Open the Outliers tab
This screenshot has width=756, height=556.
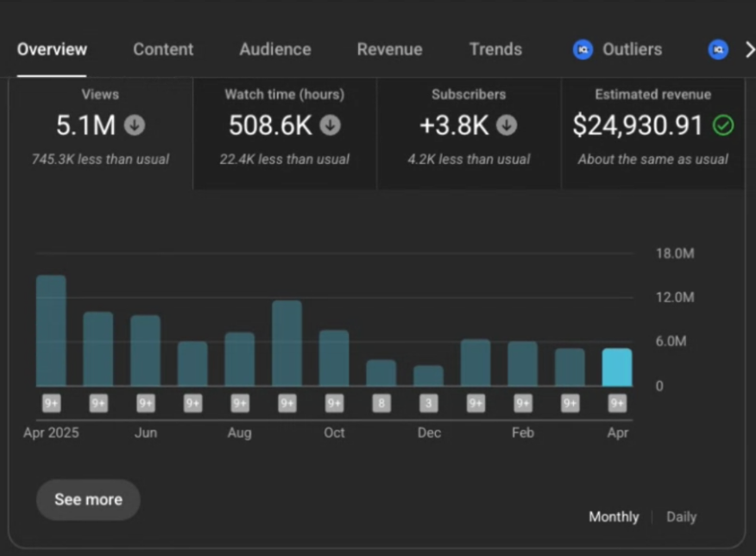(x=632, y=49)
